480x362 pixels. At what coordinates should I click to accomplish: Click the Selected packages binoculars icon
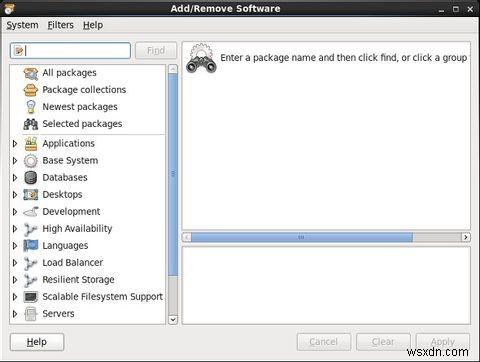[31, 124]
